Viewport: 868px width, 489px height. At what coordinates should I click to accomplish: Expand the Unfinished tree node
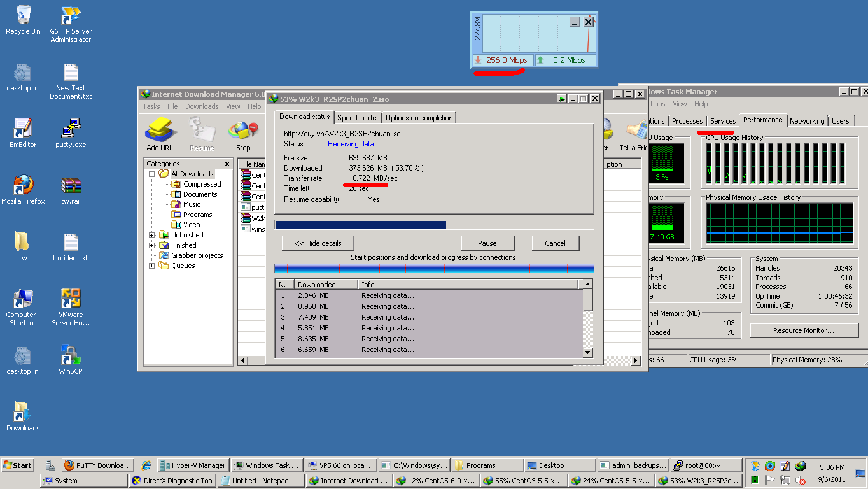(152, 235)
